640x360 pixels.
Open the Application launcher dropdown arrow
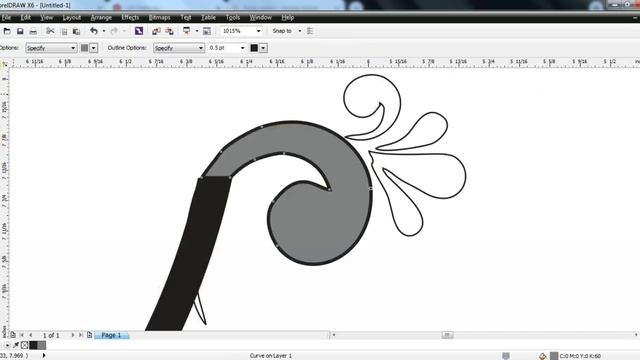coord(197,31)
